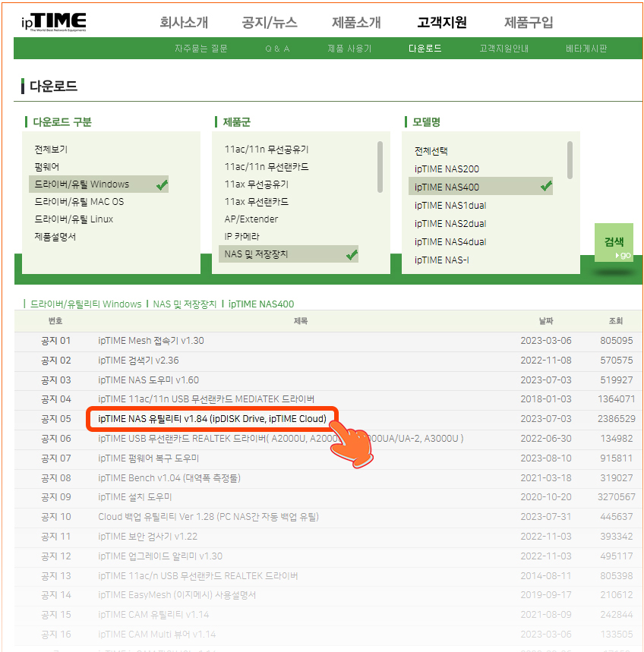
Task: Select 전체보기 download category
Action: (51, 150)
